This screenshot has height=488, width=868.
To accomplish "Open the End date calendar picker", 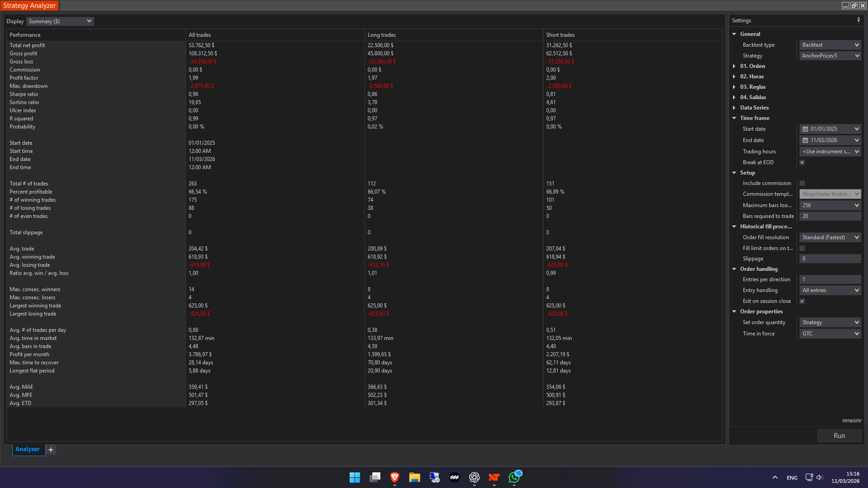I will [805, 140].
